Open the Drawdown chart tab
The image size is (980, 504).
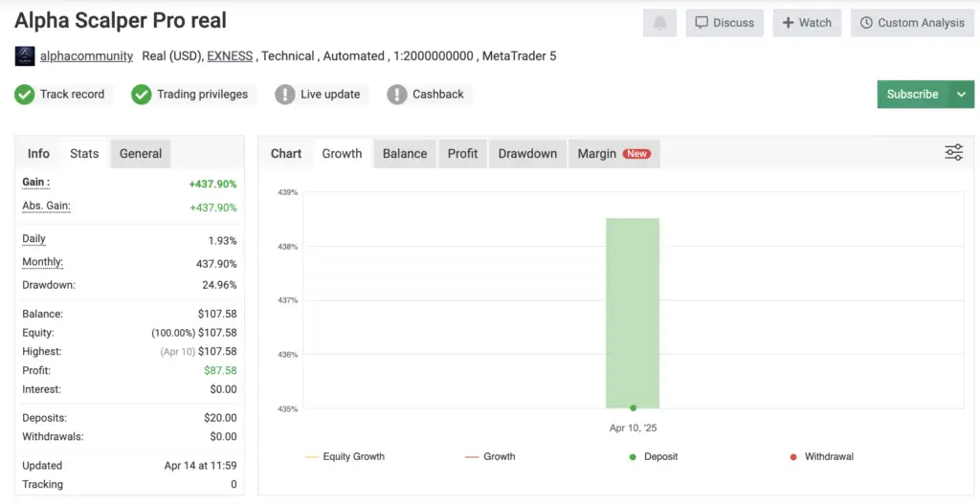527,154
